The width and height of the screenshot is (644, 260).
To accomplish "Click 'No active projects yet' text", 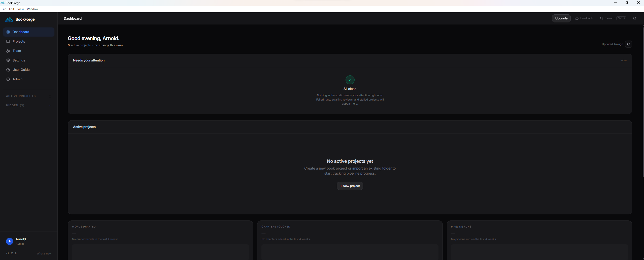I will pos(350,161).
